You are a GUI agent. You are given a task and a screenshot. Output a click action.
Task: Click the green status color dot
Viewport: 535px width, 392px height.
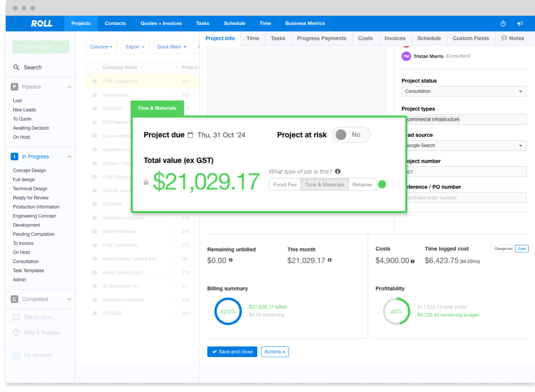[x=382, y=184]
